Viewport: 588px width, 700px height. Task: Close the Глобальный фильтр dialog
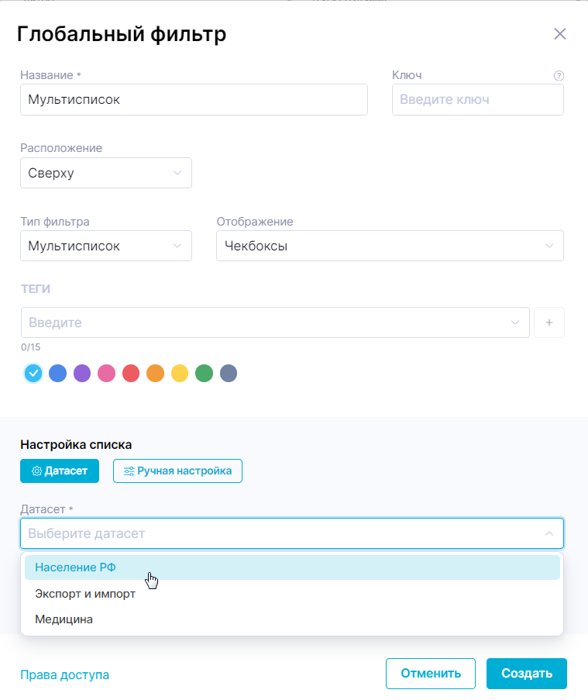[559, 34]
